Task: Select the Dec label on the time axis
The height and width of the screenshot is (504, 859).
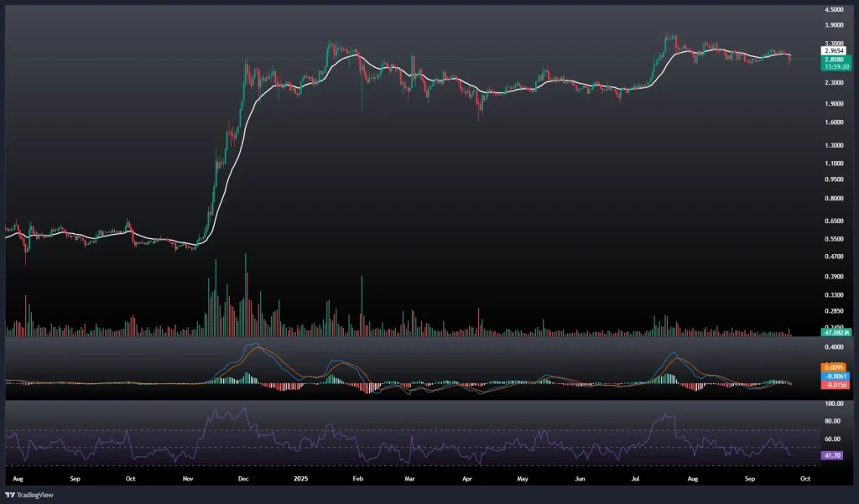Action: 243,478
